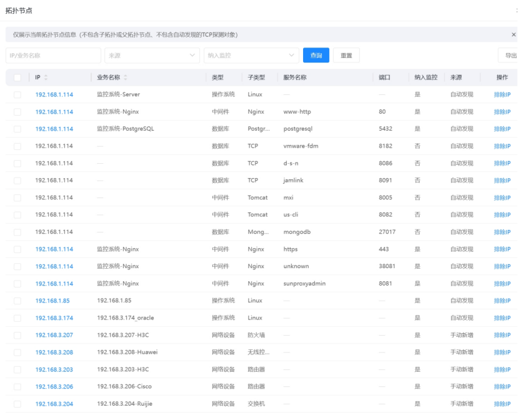Viewport: 518px width, 420px height.
Task: Open IP link 192.168.3.204
Action: 54,404
